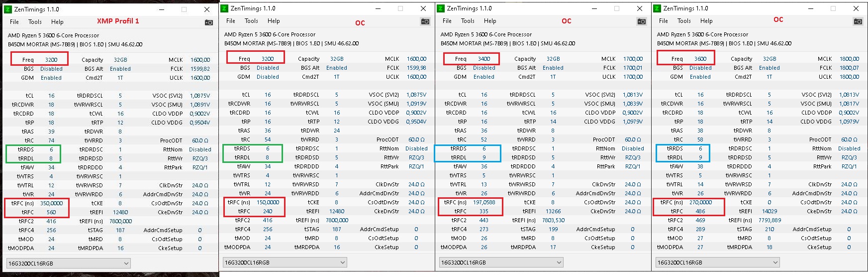Open Tools menu in XMP Profil 1 window
This screenshot has height=277, width=868.
click(x=35, y=22)
